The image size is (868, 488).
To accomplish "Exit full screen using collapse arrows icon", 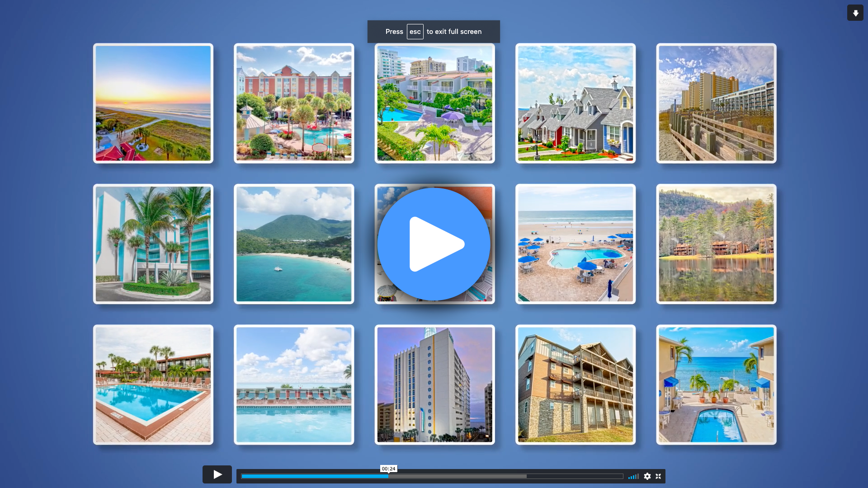I will pyautogui.click(x=658, y=476).
